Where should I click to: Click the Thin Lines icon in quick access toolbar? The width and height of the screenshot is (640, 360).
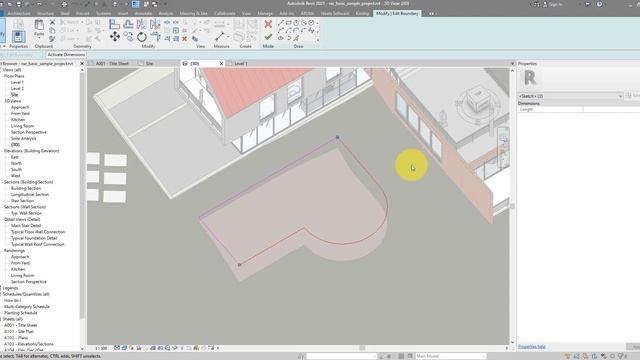click(136, 4)
